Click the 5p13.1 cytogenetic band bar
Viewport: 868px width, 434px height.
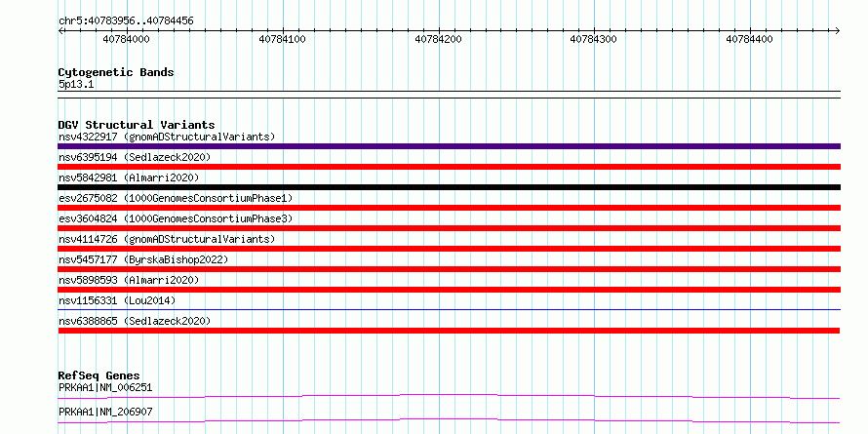point(449,95)
